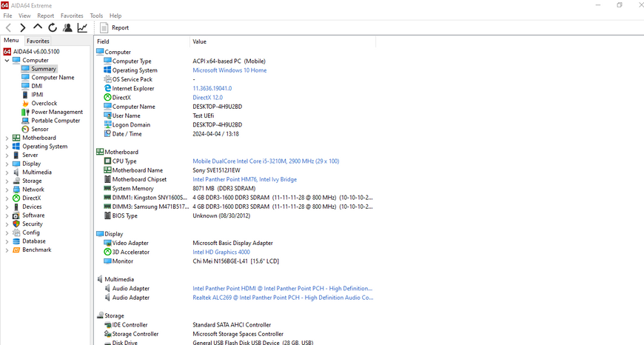Open the Favorites menu

72,16
